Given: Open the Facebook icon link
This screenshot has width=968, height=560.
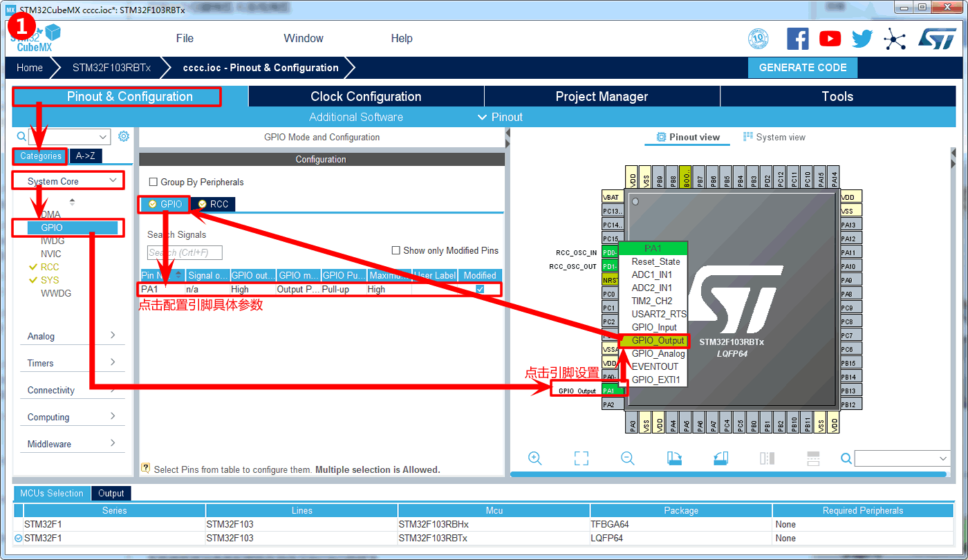Looking at the screenshot, I should [797, 39].
